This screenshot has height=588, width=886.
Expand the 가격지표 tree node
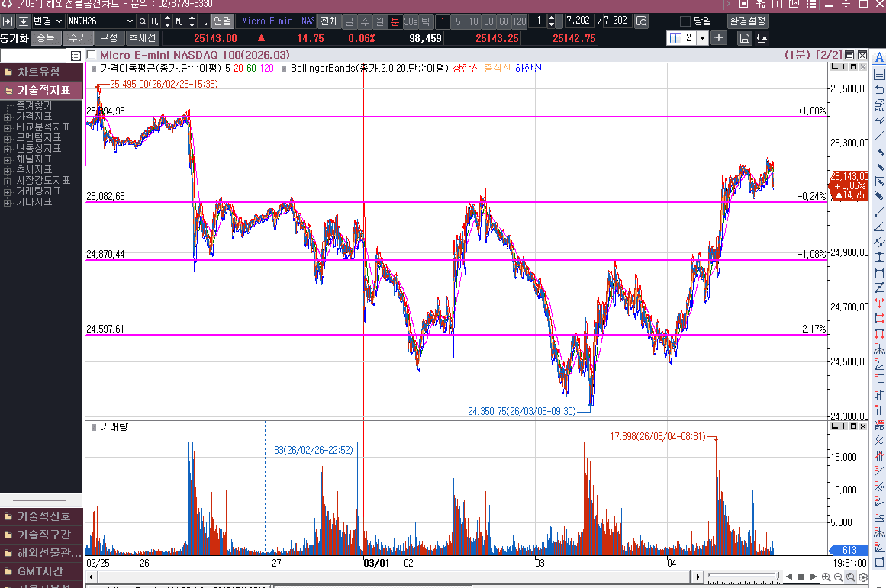8,117
